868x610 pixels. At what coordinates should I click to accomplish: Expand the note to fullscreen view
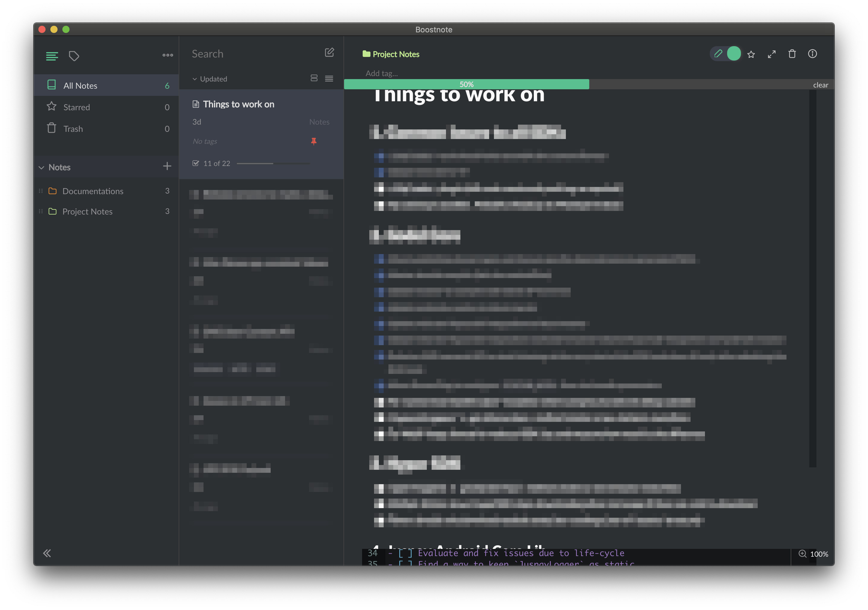point(771,54)
